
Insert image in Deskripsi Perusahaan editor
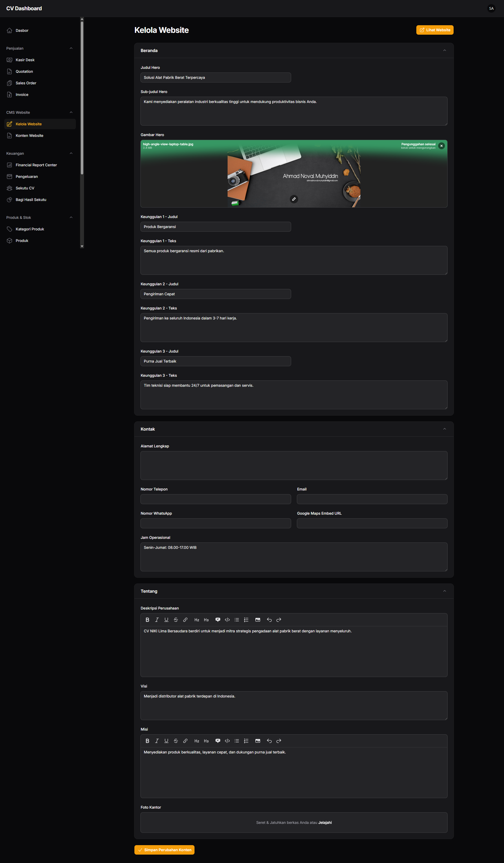coord(258,620)
